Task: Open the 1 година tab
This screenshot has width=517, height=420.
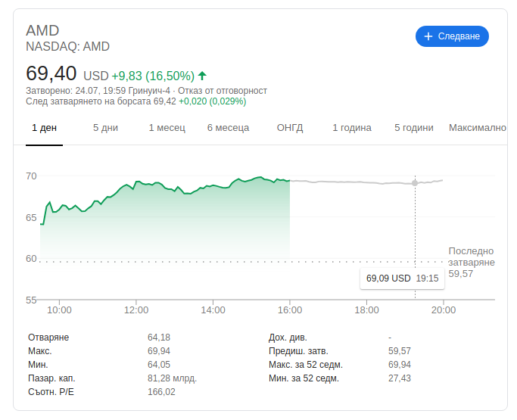Action: (x=352, y=128)
